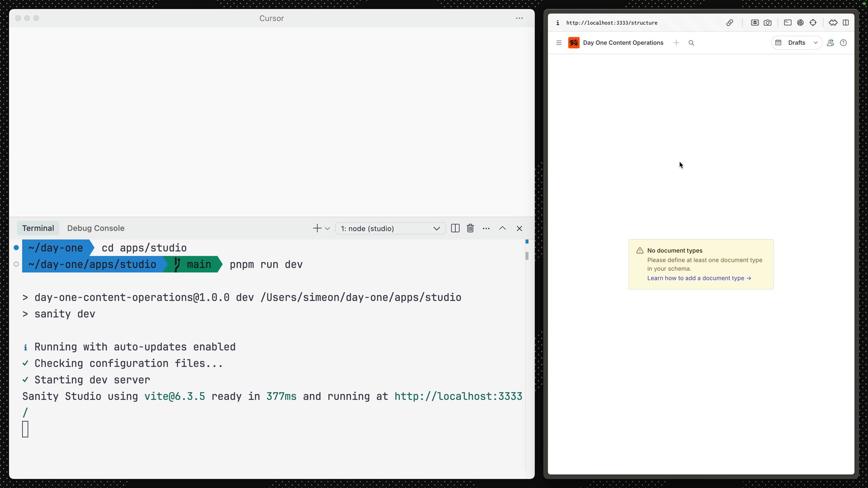
Task: Open the site info icon beside the URL
Action: (558, 23)
